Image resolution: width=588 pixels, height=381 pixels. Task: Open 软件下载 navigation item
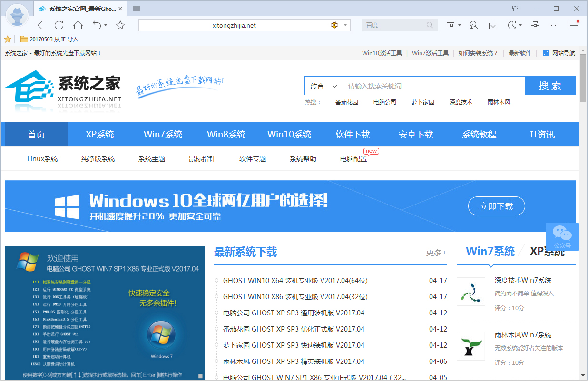click(x=353, y=134)
